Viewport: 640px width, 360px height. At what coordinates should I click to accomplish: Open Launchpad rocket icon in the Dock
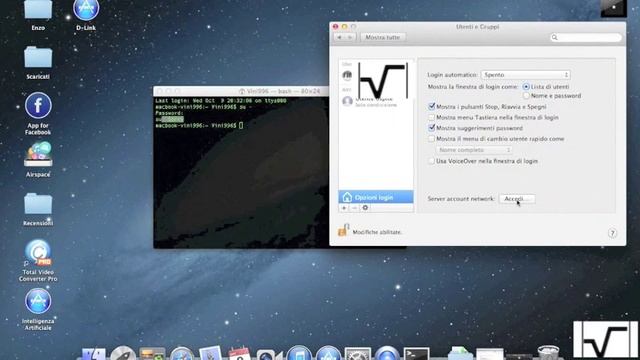point(122,353)
